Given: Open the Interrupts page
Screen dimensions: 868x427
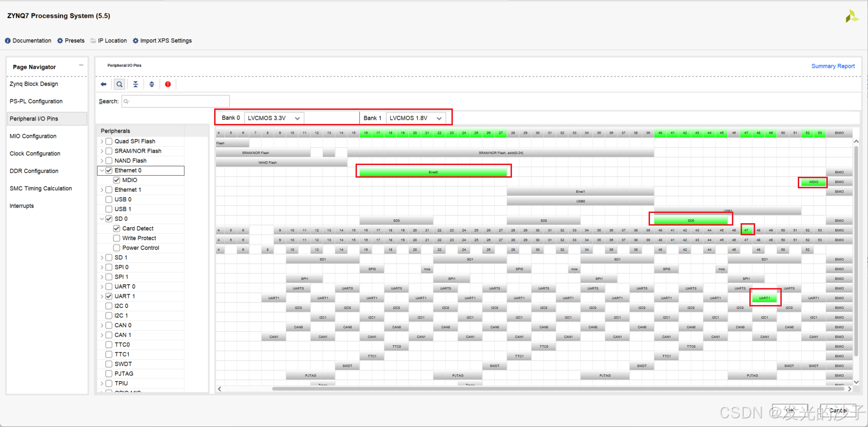Looking at the screenshot, I should (22, 206).
